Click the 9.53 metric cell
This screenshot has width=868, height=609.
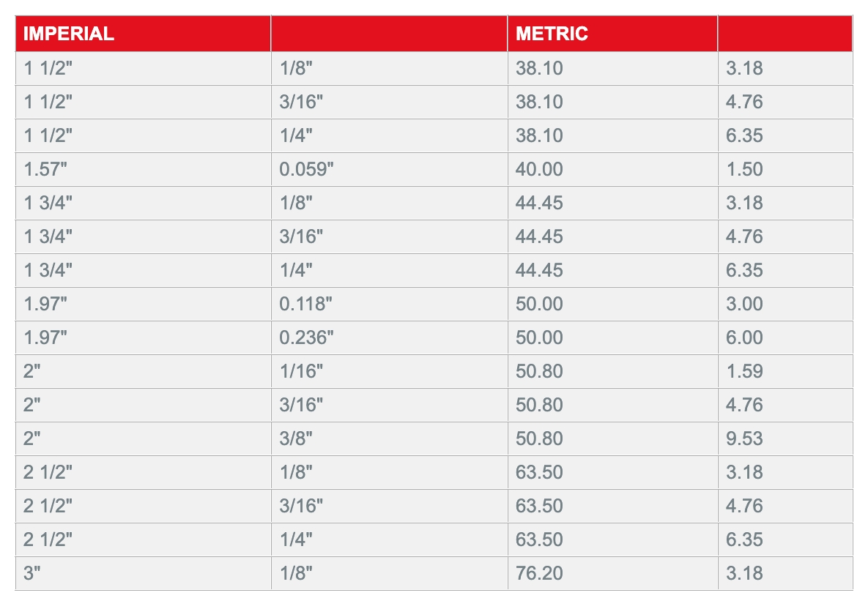785,439
